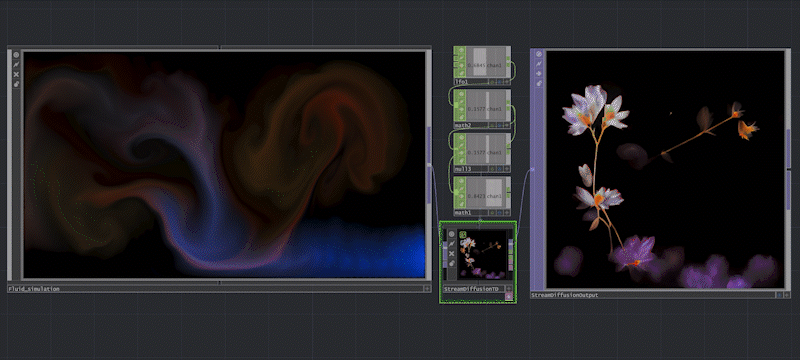Viewport: 800px width, 360px height.
Task: Lock the StreamDiffusionOutput node
Action: pos(539,83)
